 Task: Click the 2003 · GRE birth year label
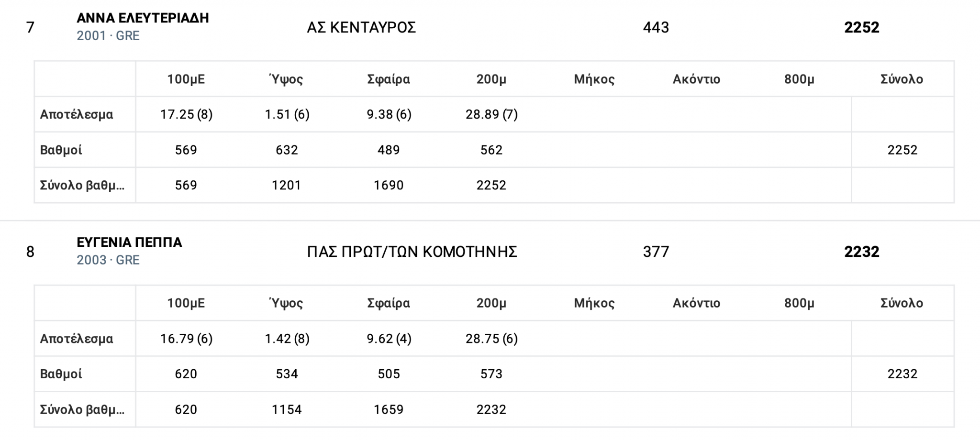(108, 260)
